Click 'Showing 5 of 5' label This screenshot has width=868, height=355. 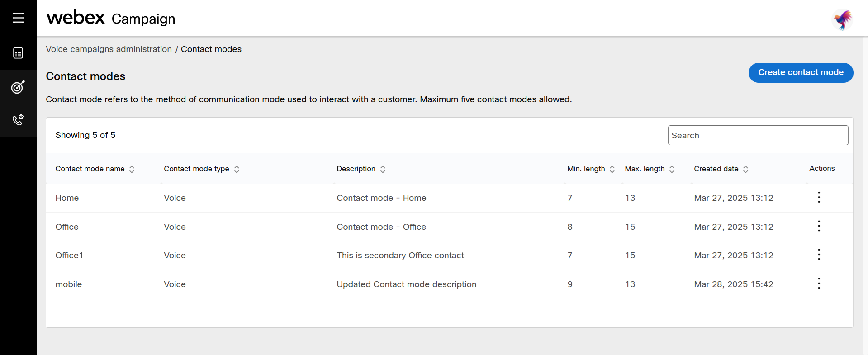(x=85, y=135)
